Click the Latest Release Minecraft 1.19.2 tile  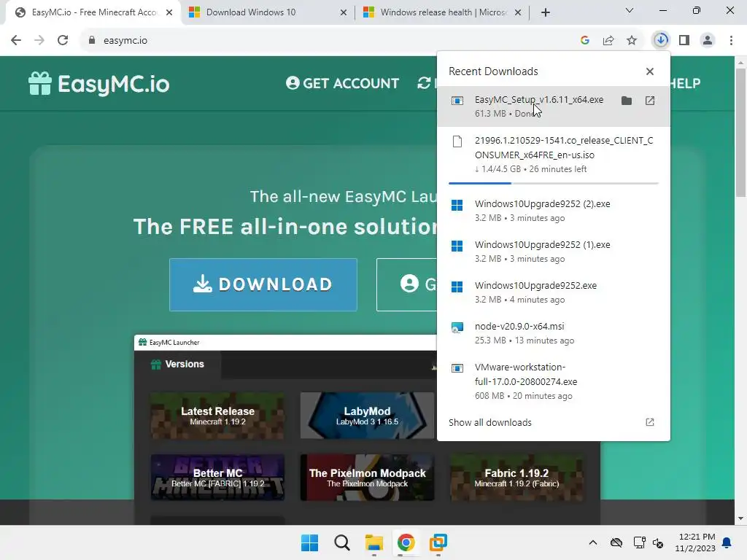coord(217,416)
